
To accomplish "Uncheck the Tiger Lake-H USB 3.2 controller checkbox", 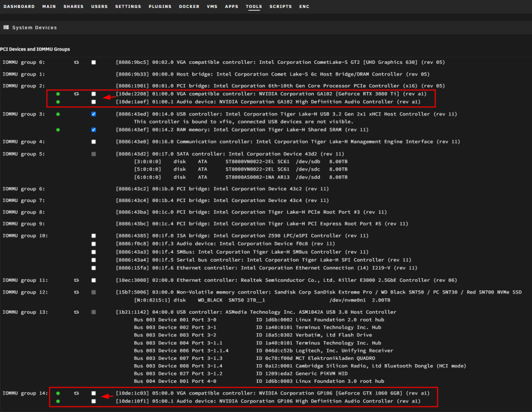I will coord(94,114).
